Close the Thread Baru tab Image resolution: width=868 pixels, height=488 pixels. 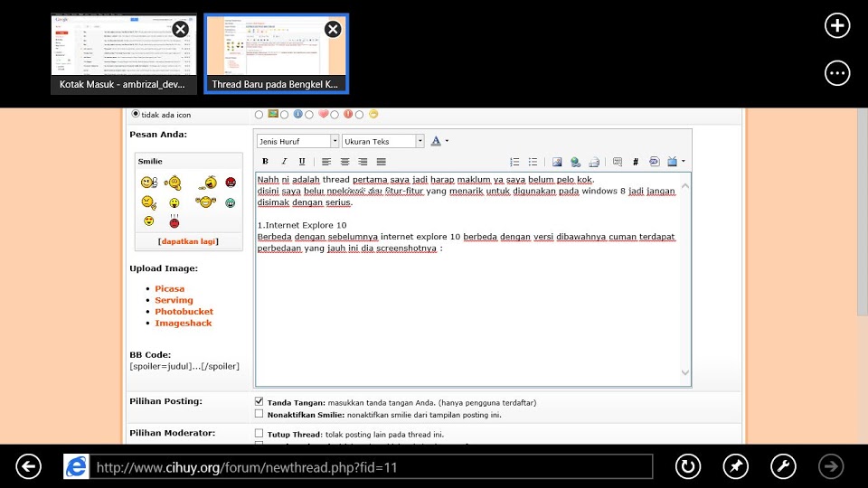pos(333,29)
